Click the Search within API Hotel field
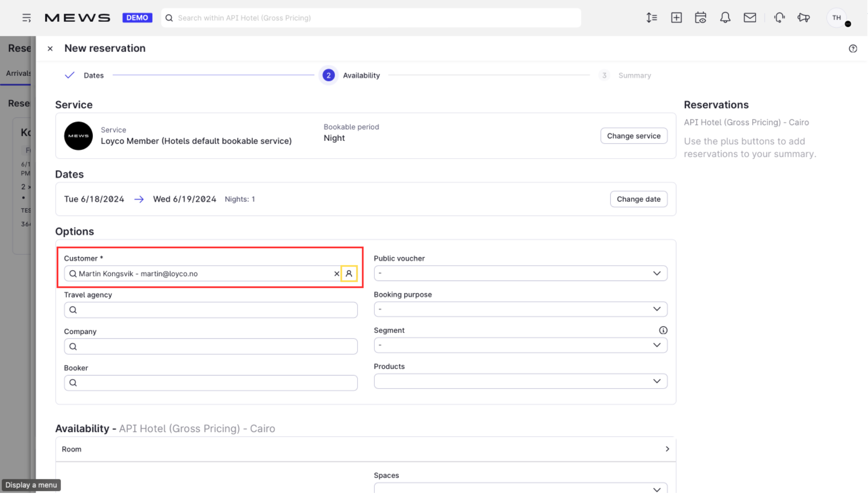 pos(371,18)
